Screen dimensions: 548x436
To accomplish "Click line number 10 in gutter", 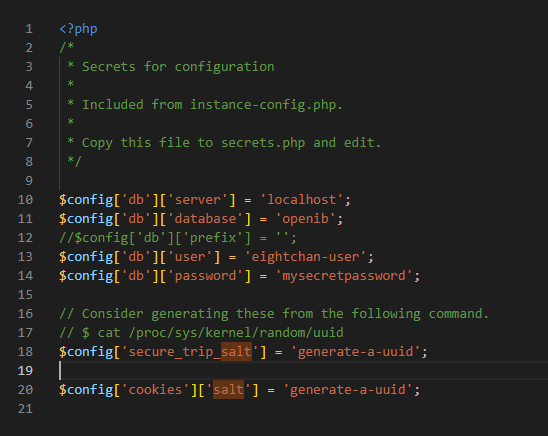I will tap(26, 199).
